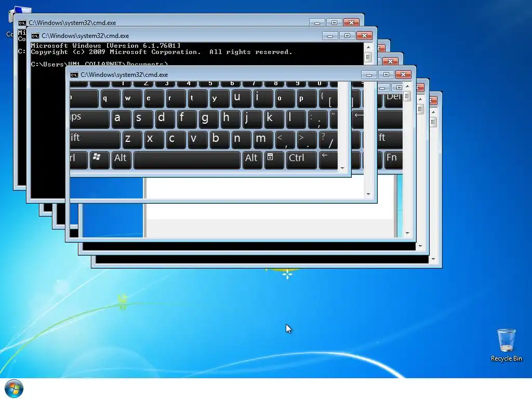Click the left bracket key
Viewport: 532px width, 399px height.
click(x=328, y=98)
